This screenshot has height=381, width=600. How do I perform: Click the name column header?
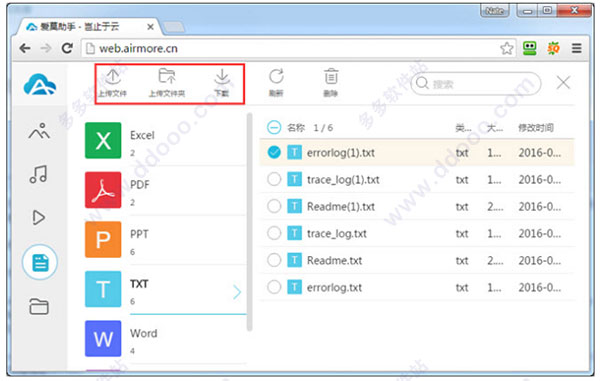tap(296, 128)
